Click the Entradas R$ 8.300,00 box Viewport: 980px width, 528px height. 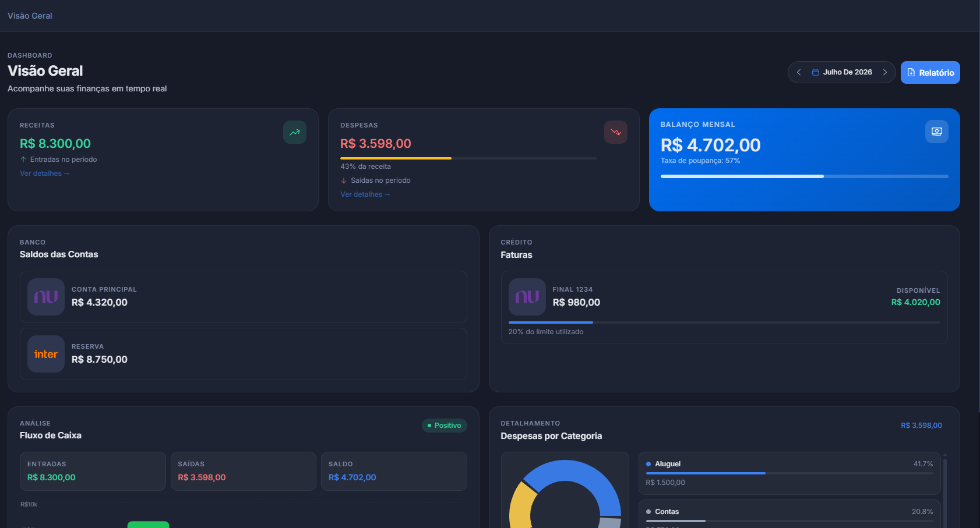tap(93, 472)
